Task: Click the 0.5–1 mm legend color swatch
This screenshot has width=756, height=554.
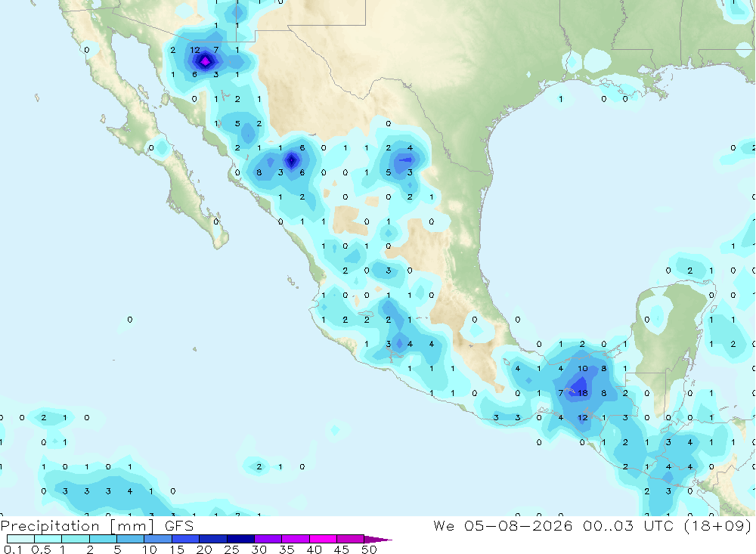Action: [x=48, y=539]
